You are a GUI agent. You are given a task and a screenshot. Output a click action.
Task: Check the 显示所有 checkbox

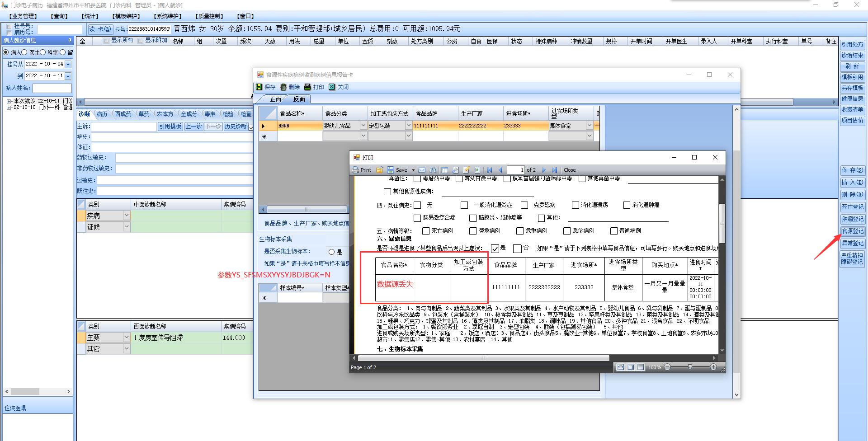click(x=106, y=41)
